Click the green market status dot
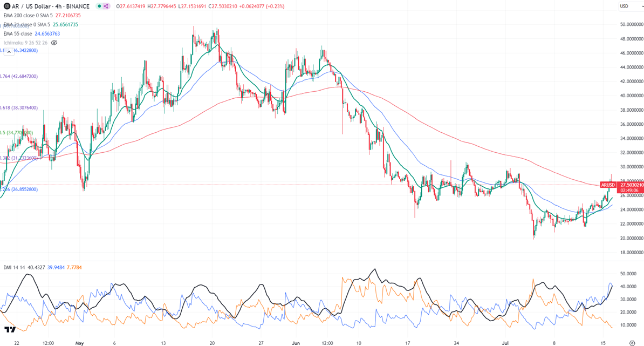644x346 pixels. tap(100, 6)
